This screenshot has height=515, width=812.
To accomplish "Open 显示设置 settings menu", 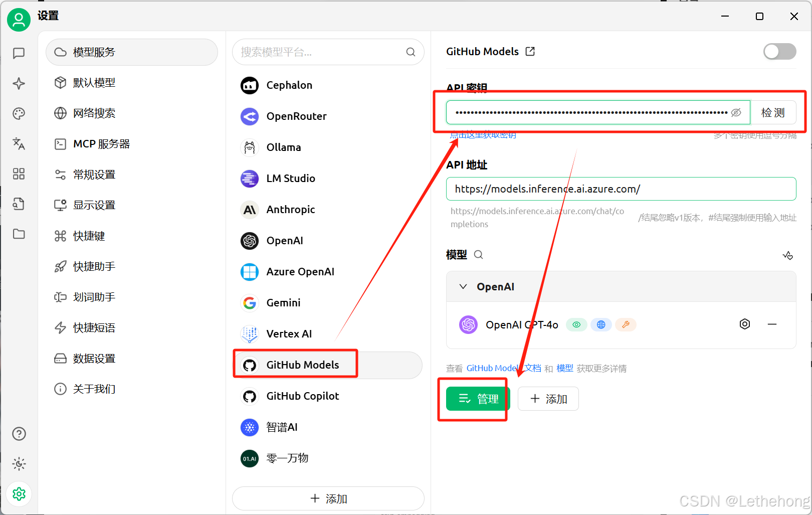I will click(132, 205).
